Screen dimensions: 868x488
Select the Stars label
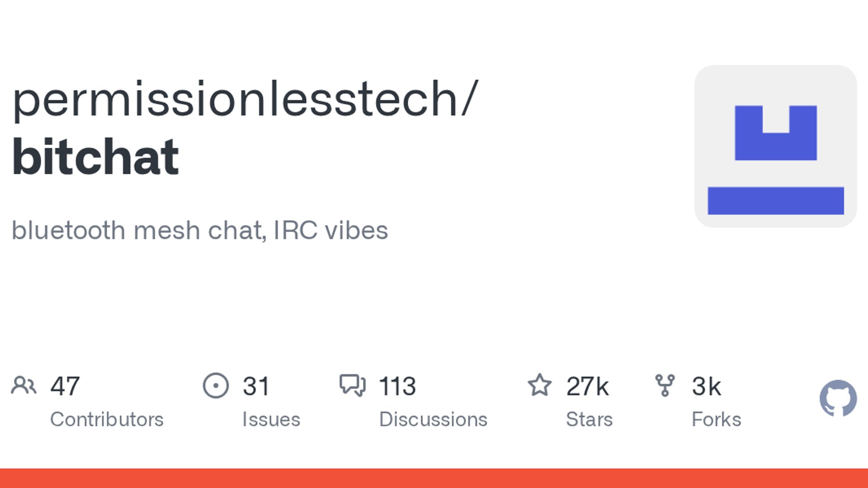(589, 419)
